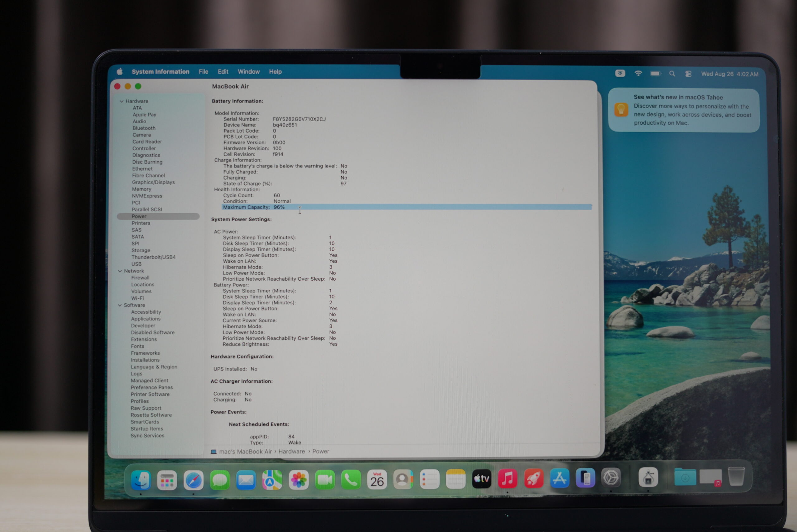Select Graphics/Displays in the sidebar
Screen dimensions: 797x532
click(x=153, y=182)
